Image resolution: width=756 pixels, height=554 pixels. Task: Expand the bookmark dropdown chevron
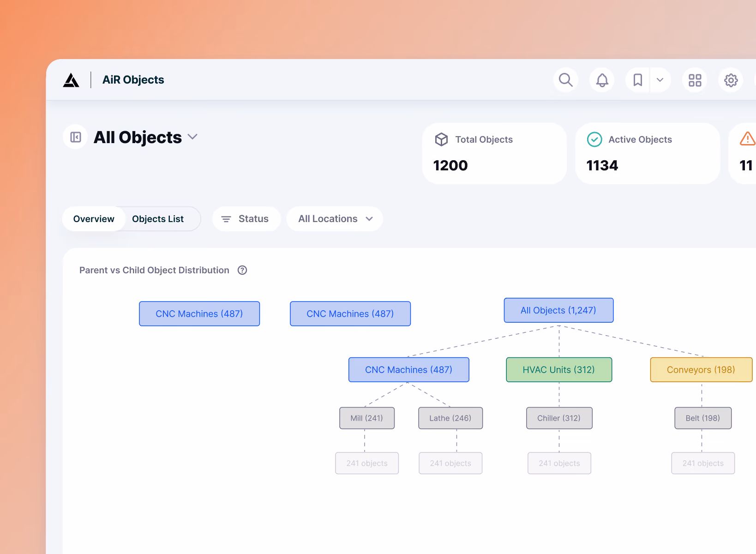click(660, 80)
